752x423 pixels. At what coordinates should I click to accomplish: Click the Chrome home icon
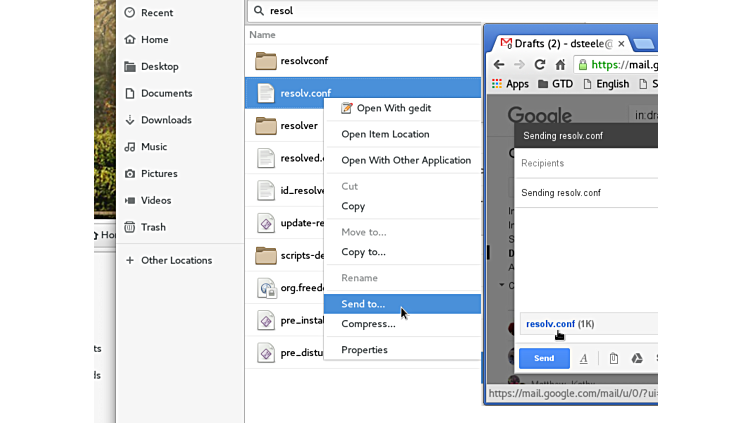(x=560, y=64)
